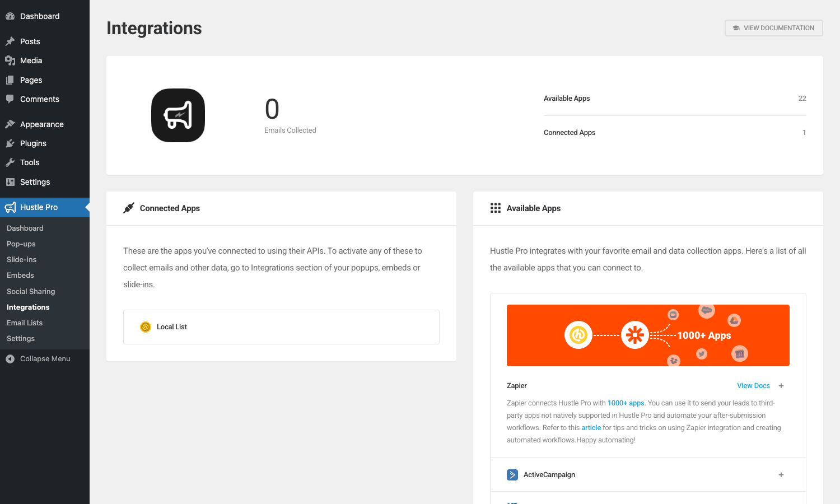Click the Connected Apps plug icon
Viewport: 840px width, 504px height.
(x=129, y=208)
